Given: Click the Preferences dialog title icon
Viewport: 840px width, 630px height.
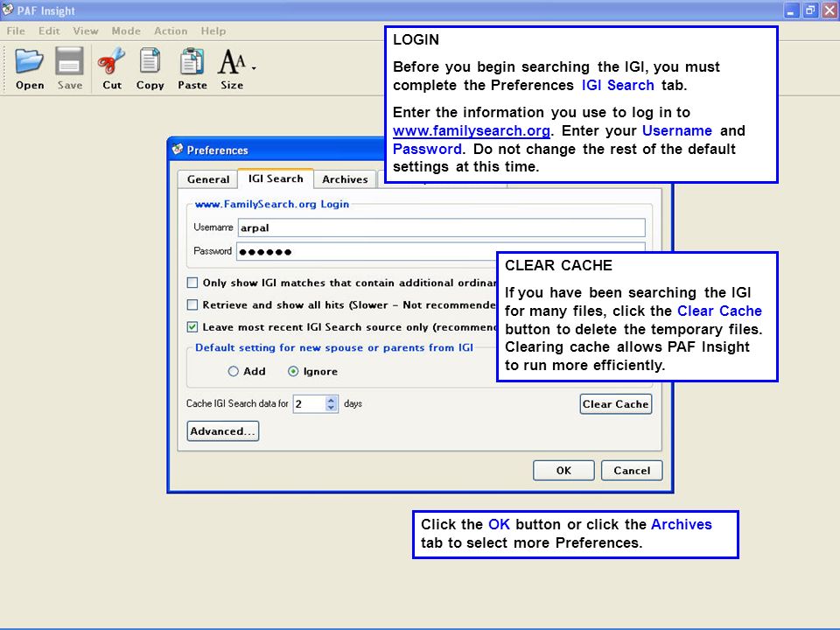Looking at the screenshot, I should (178, 150).
